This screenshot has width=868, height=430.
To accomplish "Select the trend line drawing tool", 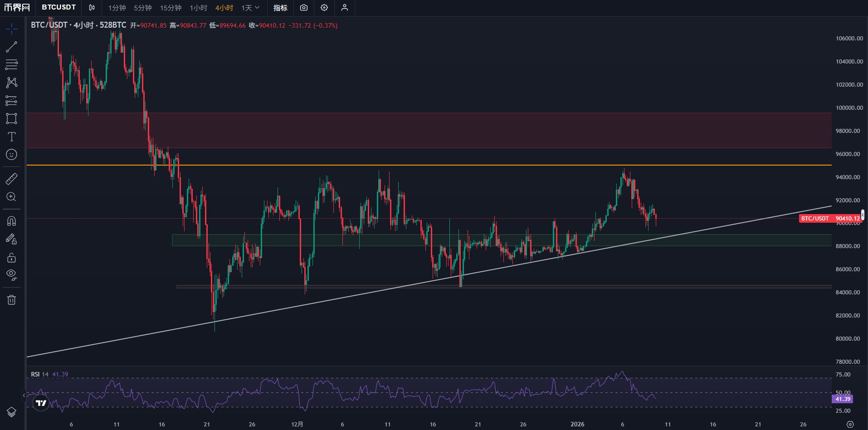I will pyautogui.click(x=11, y=47).
